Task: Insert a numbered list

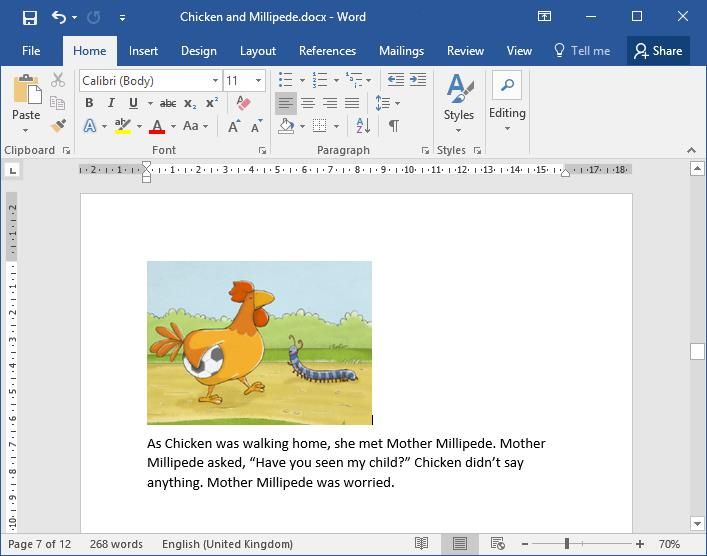Action: point(320,80)
